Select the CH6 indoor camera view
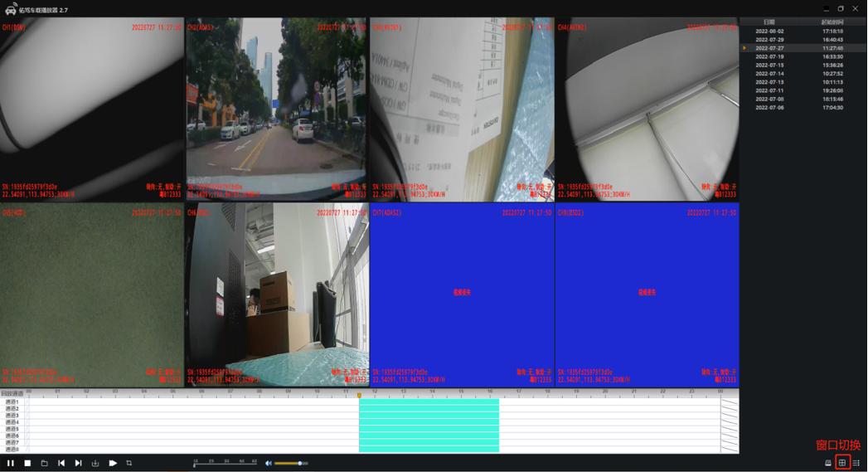The image size is (868, 472). click(276, 294)
